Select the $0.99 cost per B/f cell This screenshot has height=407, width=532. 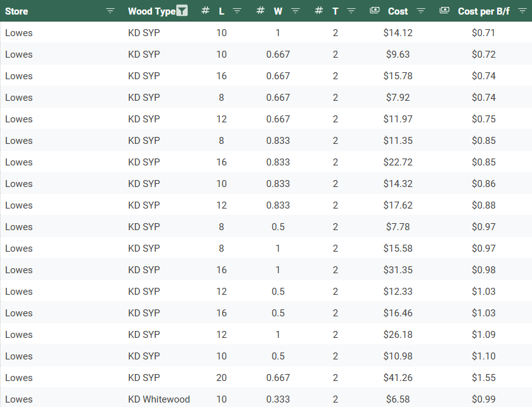[483, 399]
